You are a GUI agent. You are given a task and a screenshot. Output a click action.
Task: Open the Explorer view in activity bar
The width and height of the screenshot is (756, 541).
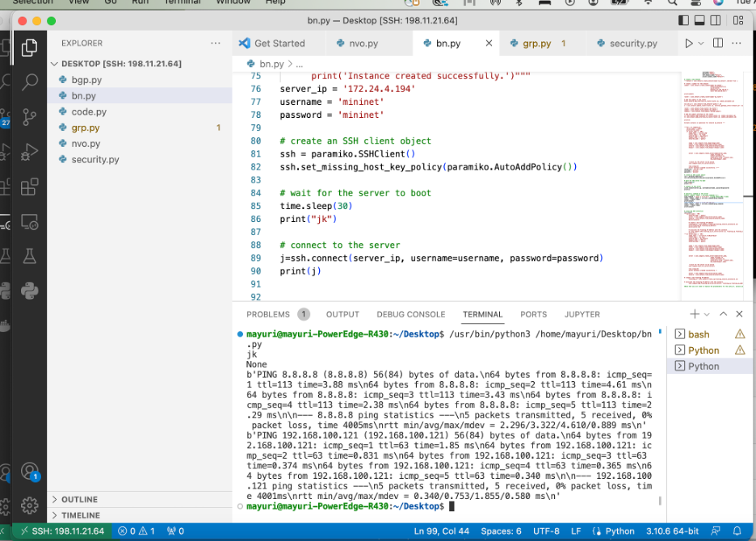[29, 48]
